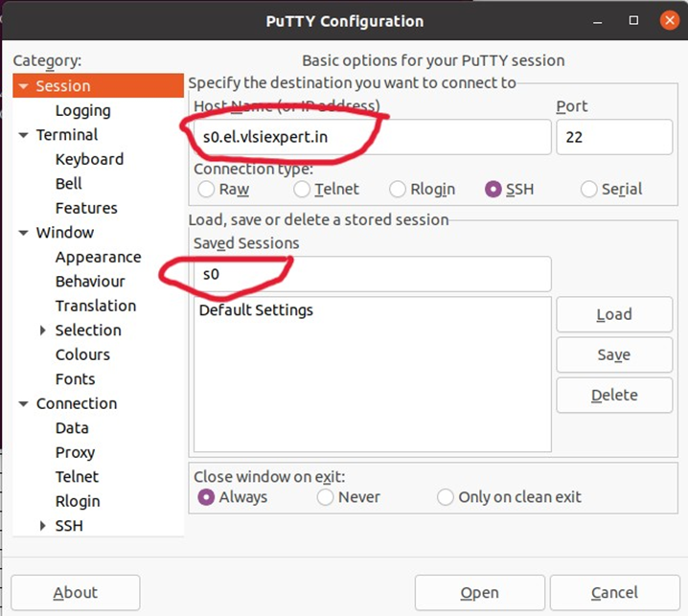Open SSH settings in category tree
Image resolution: width=688 pixels, height=616 pixels.
point(69,526)
